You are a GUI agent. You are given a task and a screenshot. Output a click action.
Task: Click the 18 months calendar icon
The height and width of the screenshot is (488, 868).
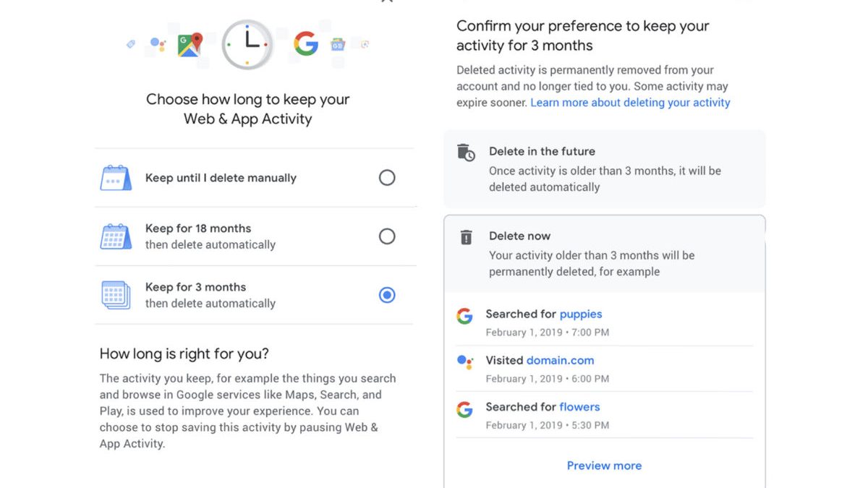click(116, 236)
